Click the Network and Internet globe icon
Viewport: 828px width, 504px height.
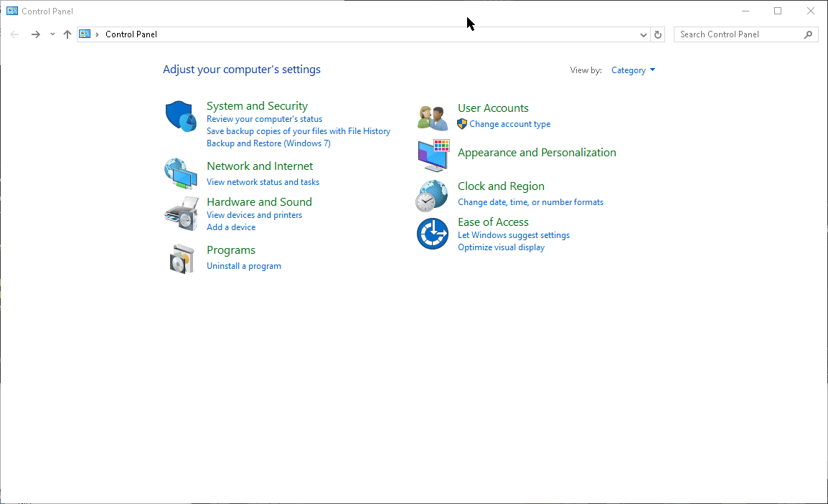coord(181,173)
